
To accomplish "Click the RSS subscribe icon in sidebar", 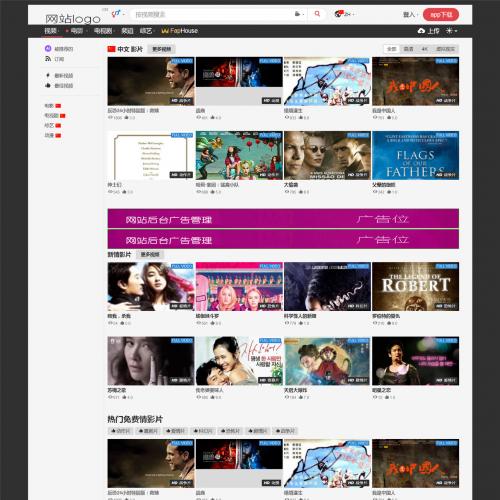I will [x=48, y=59].
